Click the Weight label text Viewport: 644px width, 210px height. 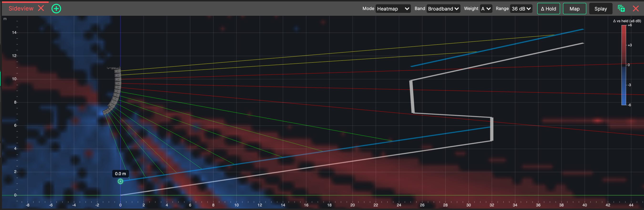tap(471, 9)
